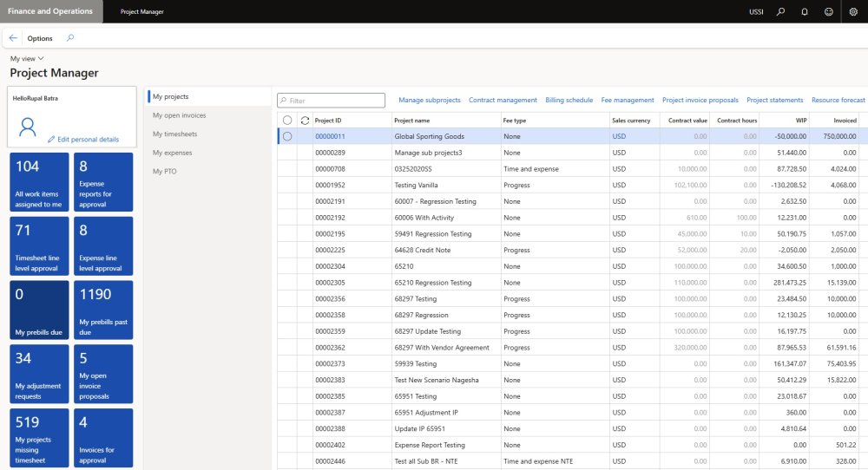This screenshot has width=868, height=470.
Task: Click the search icon next to Options
Action: pos(70,38)
